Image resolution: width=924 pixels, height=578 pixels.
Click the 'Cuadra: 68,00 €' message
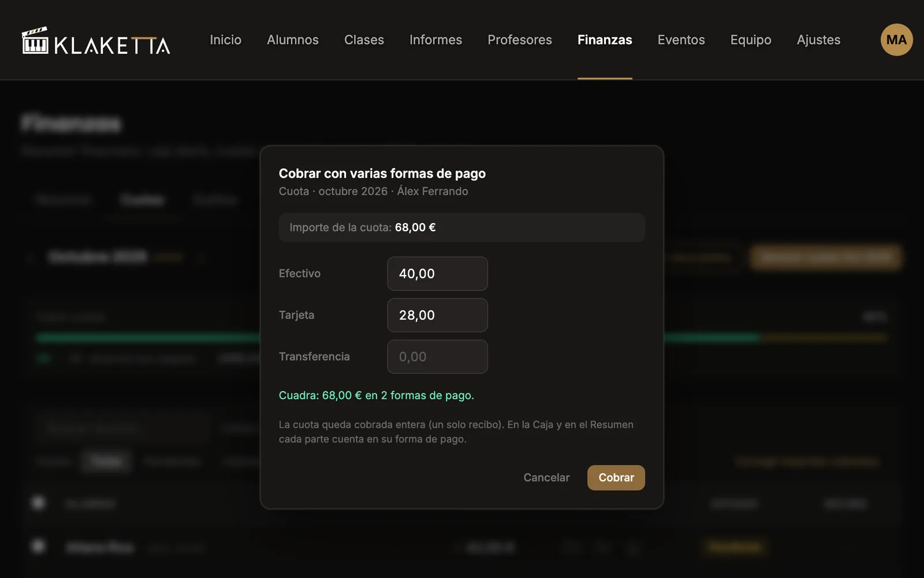376,395
